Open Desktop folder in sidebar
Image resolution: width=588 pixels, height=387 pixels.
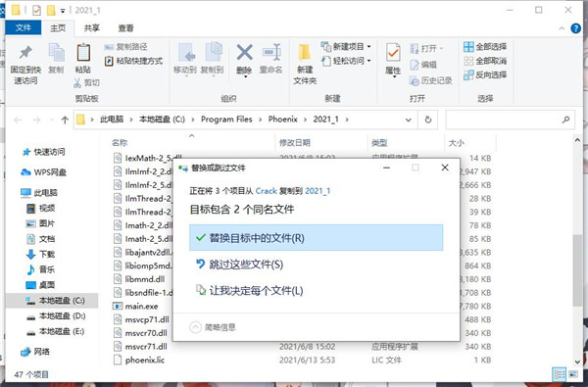[x=40, y=285]
